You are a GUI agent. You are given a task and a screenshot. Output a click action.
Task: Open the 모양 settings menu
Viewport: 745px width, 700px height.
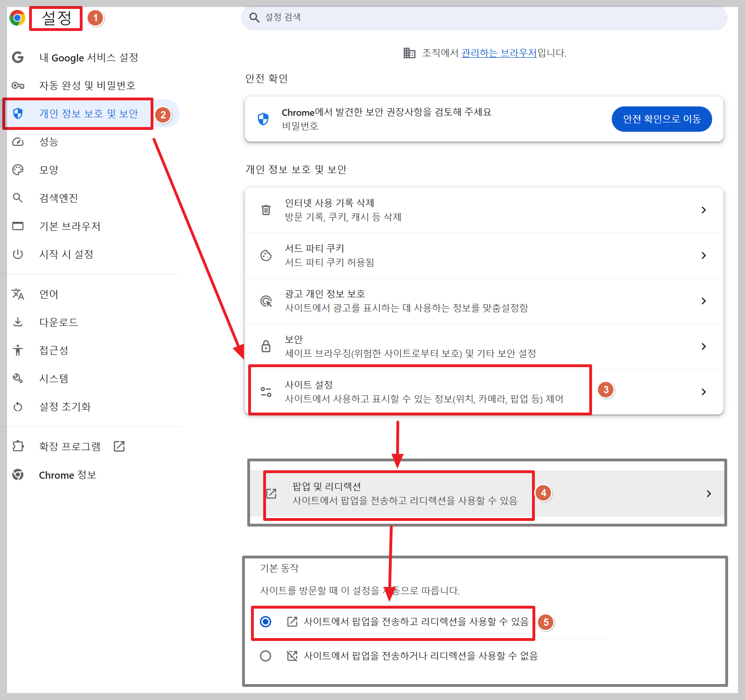[x=49, y=170]
